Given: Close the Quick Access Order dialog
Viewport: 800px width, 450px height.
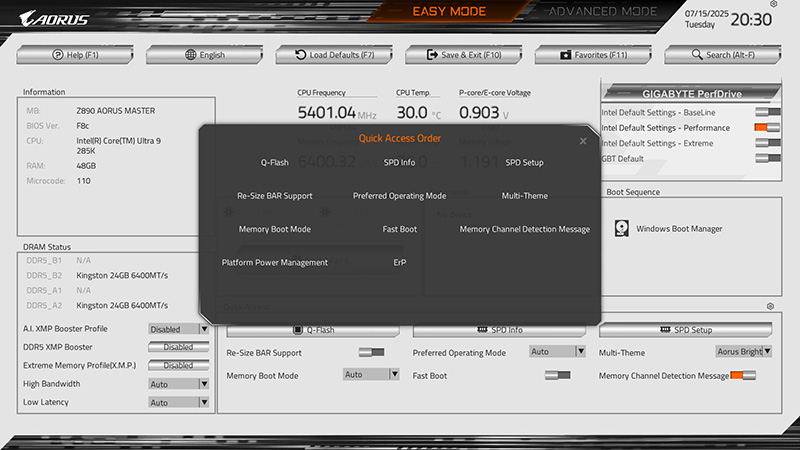Looking at the screenshot, I should coord(583,141).
